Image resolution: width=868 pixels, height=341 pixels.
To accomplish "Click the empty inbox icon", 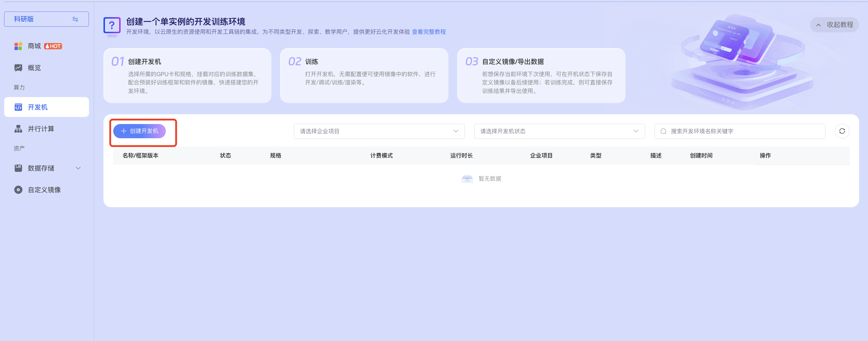I will point(467,179).
